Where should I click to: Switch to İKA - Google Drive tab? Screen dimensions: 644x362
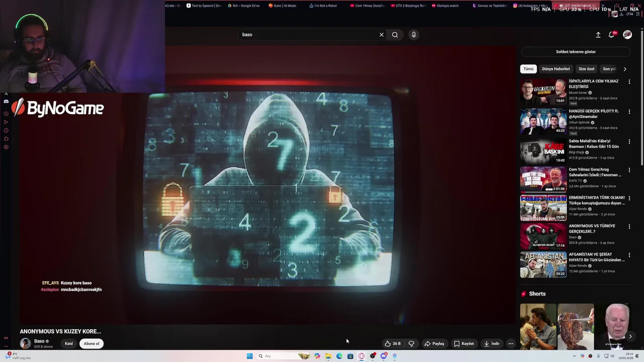(244, 6)
